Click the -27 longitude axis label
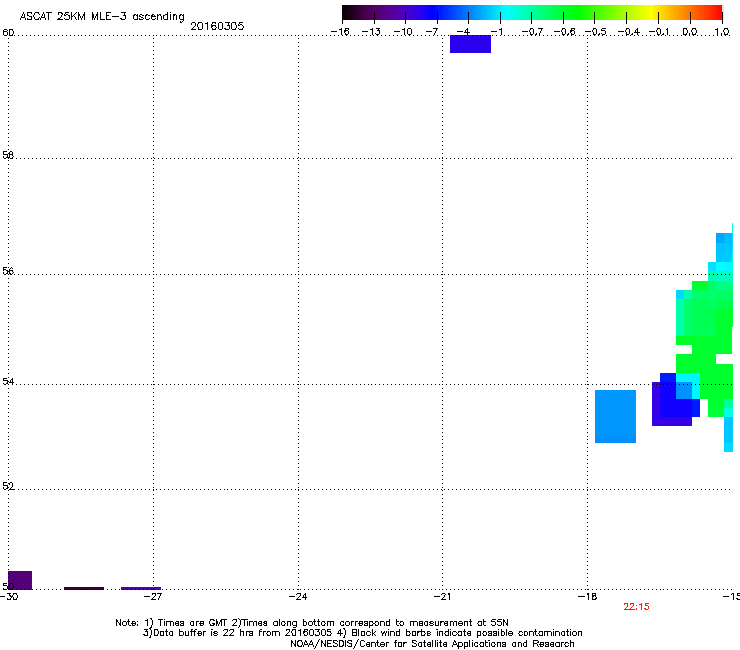Image resolution: width=740 pixels, height=650 pixels. 153,597
